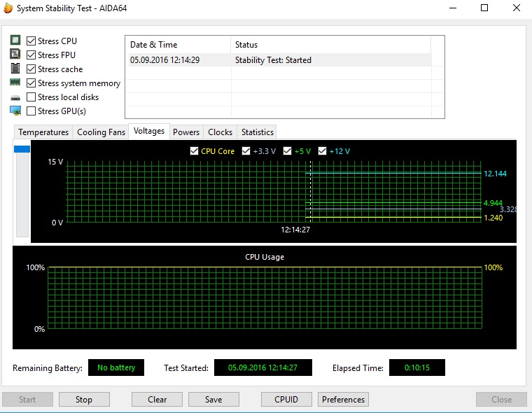Disable Stress system memory checkbox

31,83
